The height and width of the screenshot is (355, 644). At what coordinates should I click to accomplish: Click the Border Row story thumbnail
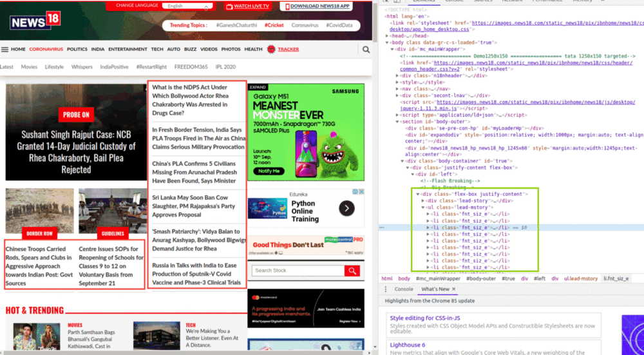click(x=39, y=211)
